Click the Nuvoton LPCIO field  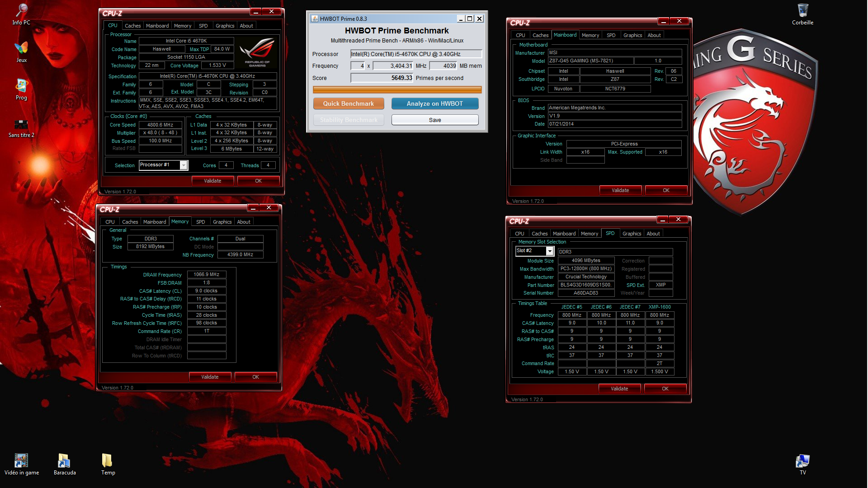coord(563,89)
